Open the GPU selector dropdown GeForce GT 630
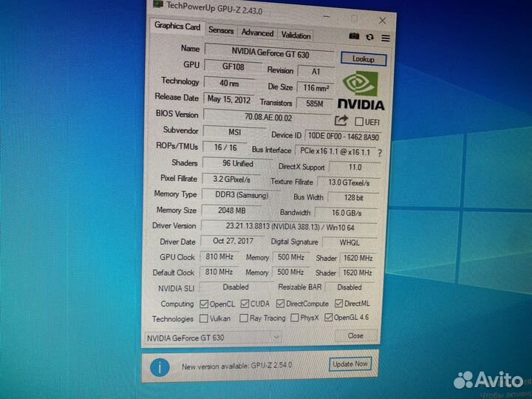 (x=213, y=338)
